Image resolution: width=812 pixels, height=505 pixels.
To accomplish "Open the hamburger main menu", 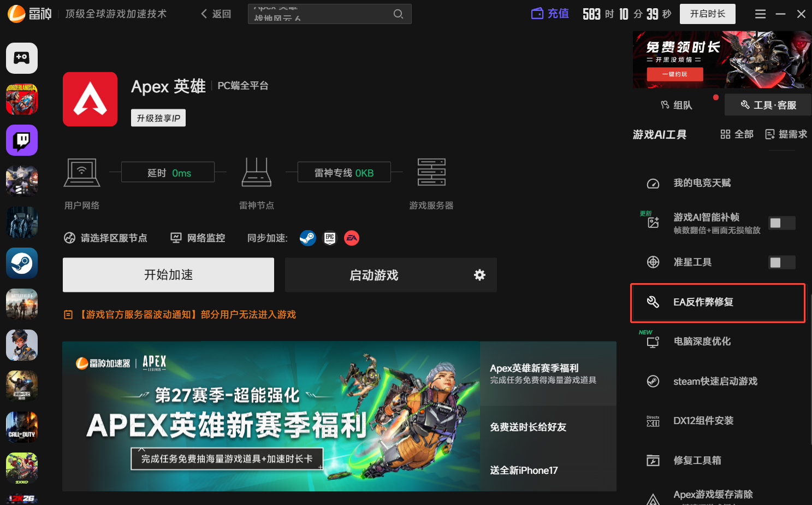I will coord(760,14).
